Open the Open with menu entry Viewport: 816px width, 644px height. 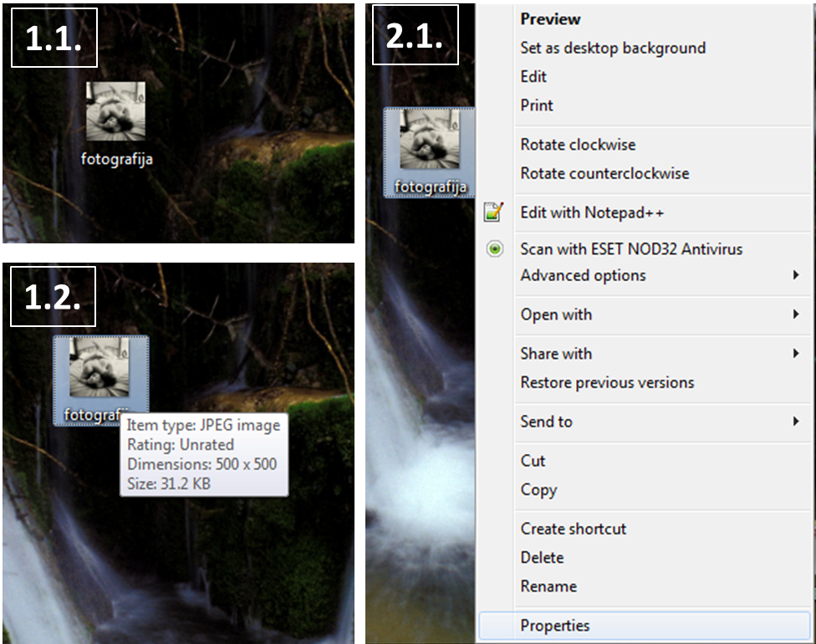pos(556,314)
